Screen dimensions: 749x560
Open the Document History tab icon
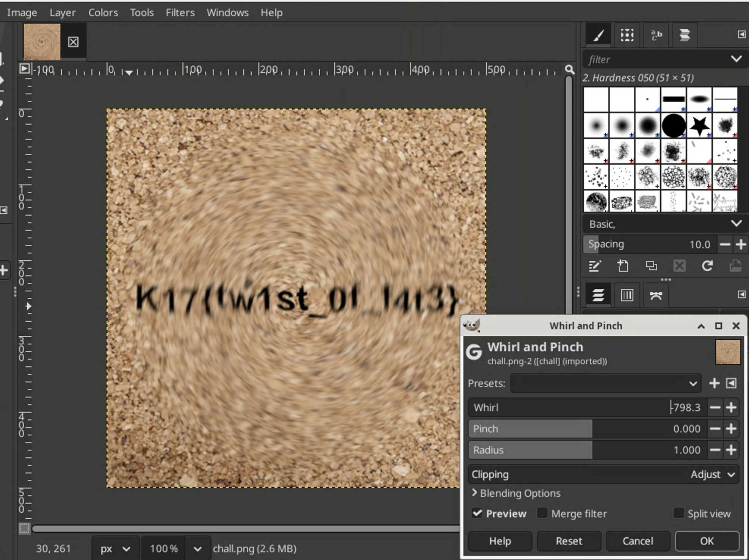pos(685,35)
